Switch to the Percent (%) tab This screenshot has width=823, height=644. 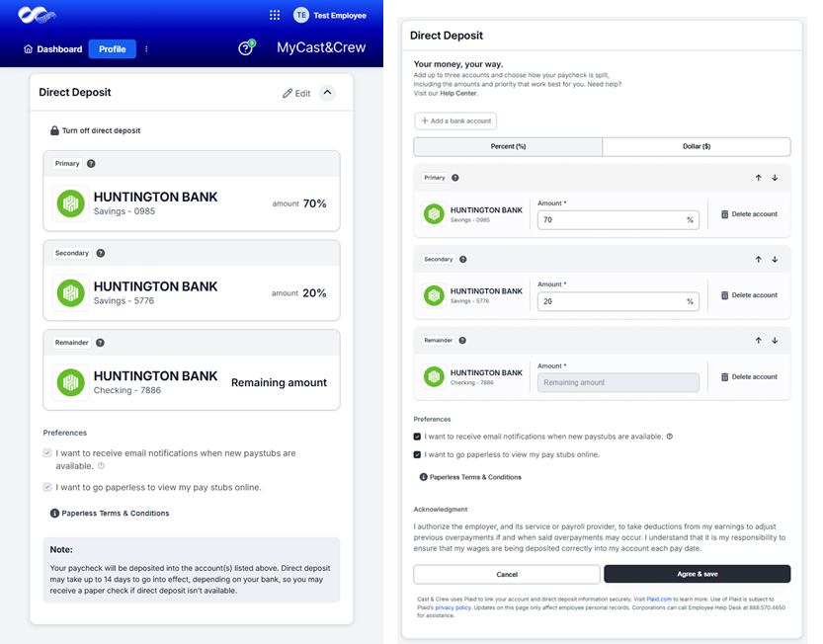(x=508, y=146)
